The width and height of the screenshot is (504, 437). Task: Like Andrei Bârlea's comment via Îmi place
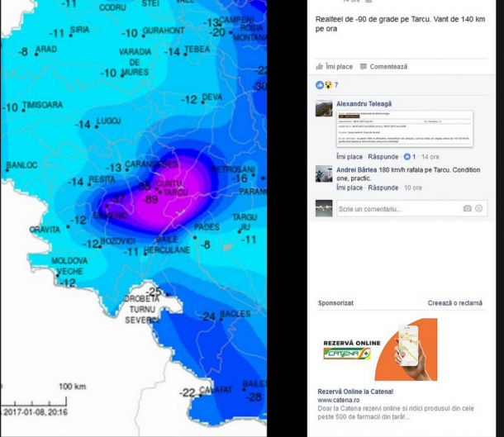point(349,188)
